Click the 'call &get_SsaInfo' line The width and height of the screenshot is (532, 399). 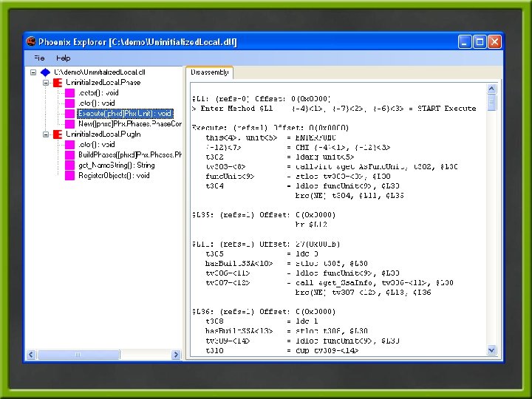tap(330, 283)
